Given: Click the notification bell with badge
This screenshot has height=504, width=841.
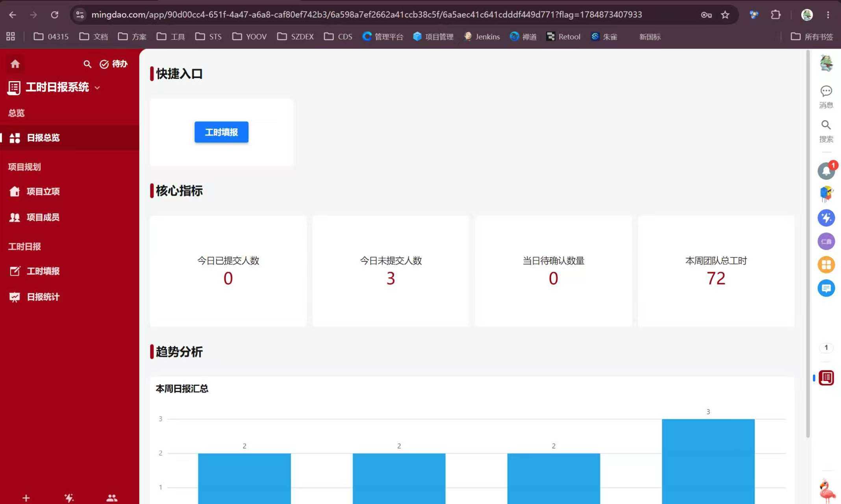Looking at the screenshot, I should pyautogui.click(x=826, y=171).
